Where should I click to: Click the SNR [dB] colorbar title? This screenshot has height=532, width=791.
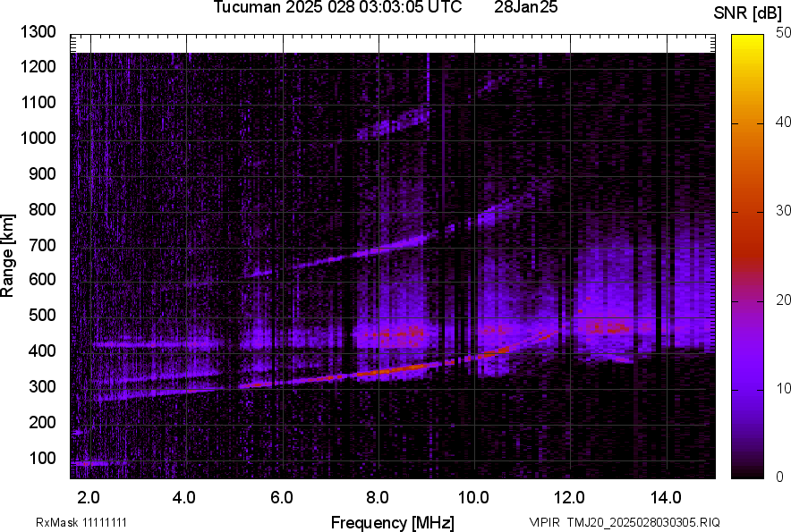click(748, 13)
